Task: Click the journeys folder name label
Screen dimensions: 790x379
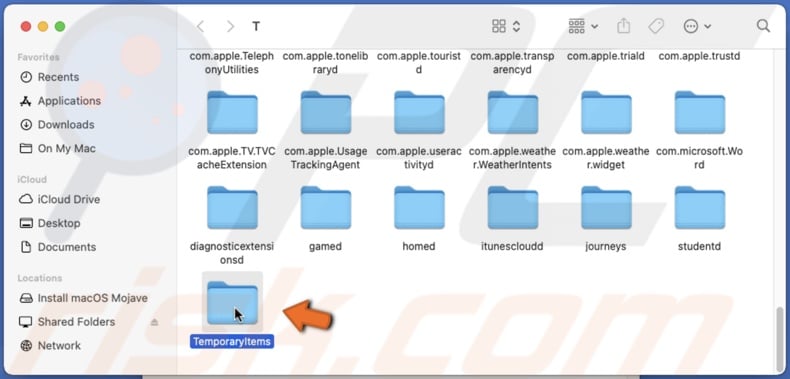Action: [x=606, y=246]
